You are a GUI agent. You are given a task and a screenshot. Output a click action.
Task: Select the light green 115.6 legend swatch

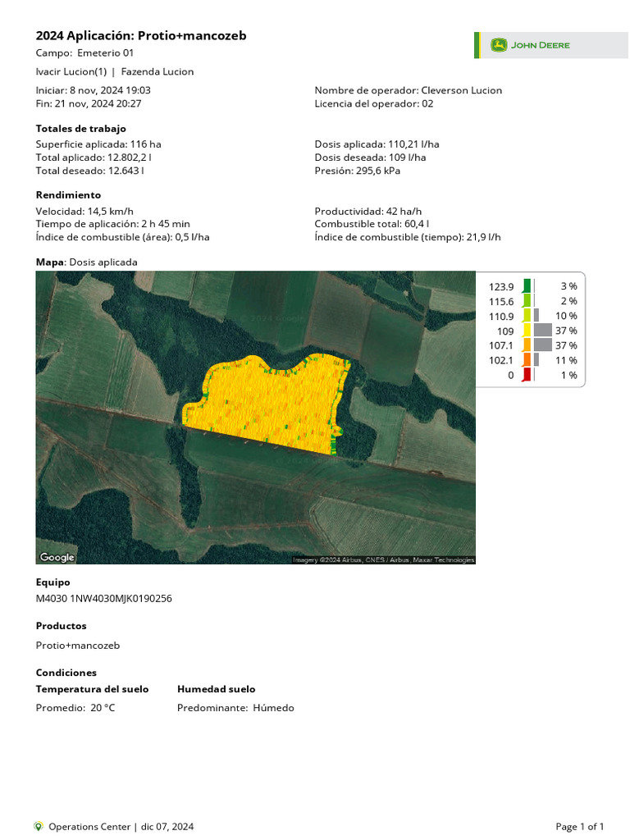point(527,300)
